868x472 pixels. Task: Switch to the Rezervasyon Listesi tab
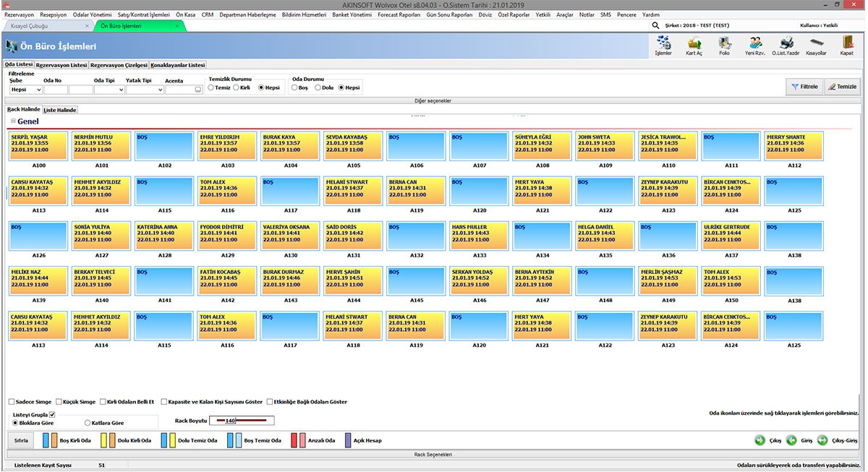61,65
